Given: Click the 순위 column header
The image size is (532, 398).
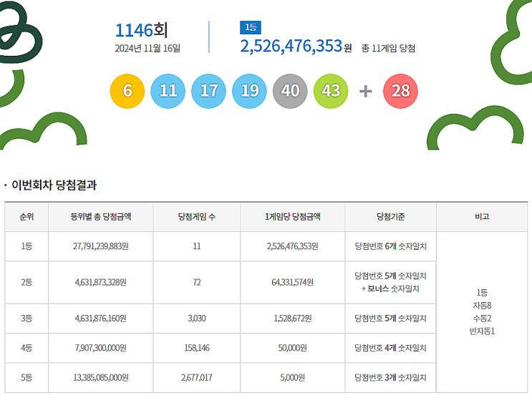Looking at the screenshot, I should tap(26, 216).
